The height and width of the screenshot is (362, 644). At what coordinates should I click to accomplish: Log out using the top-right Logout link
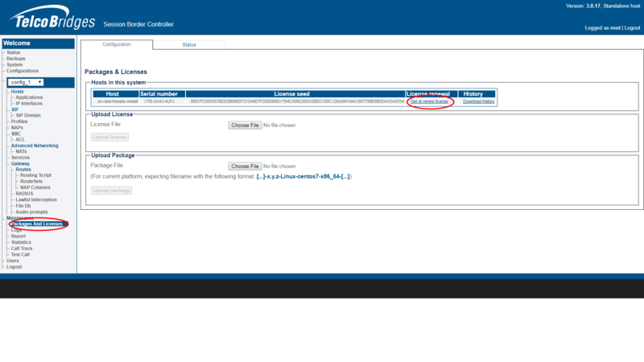(632, 28)
